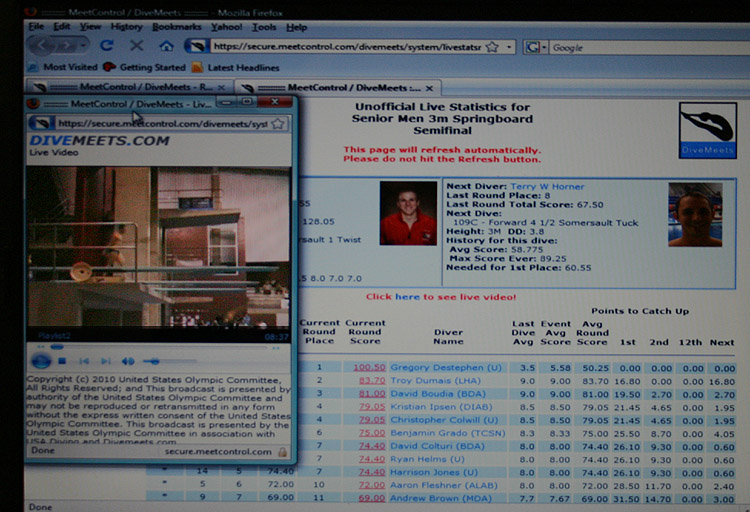The image size is (750, 512).
Task: Close the first MeetControl tab
Action: [221, 88]
